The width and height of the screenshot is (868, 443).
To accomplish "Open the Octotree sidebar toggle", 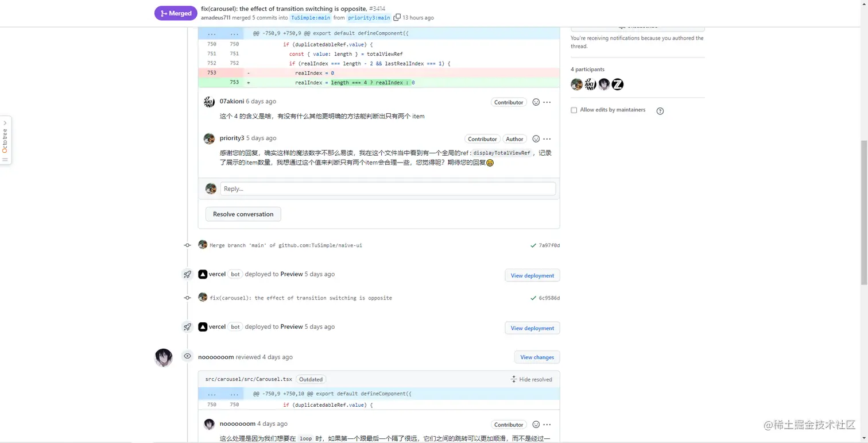I will pyautogui.click(x=5, y=140).
